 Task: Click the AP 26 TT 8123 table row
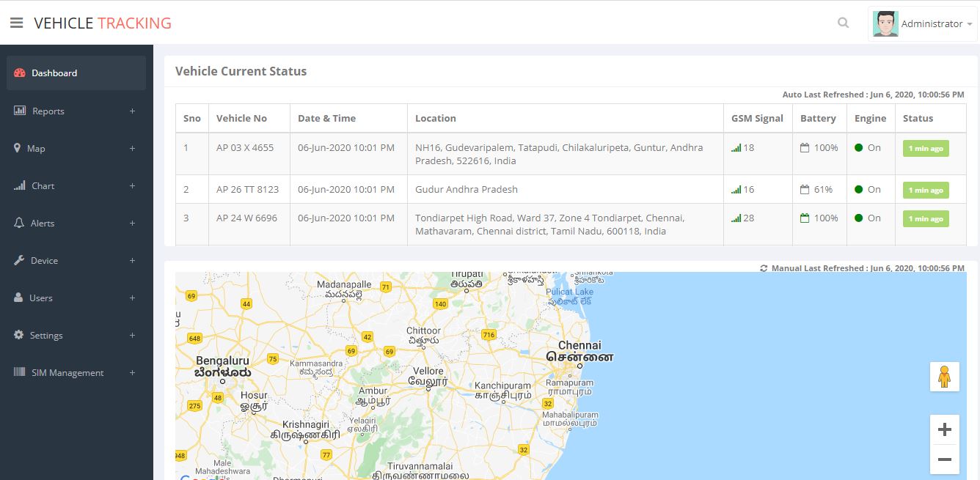click(467, 189)
